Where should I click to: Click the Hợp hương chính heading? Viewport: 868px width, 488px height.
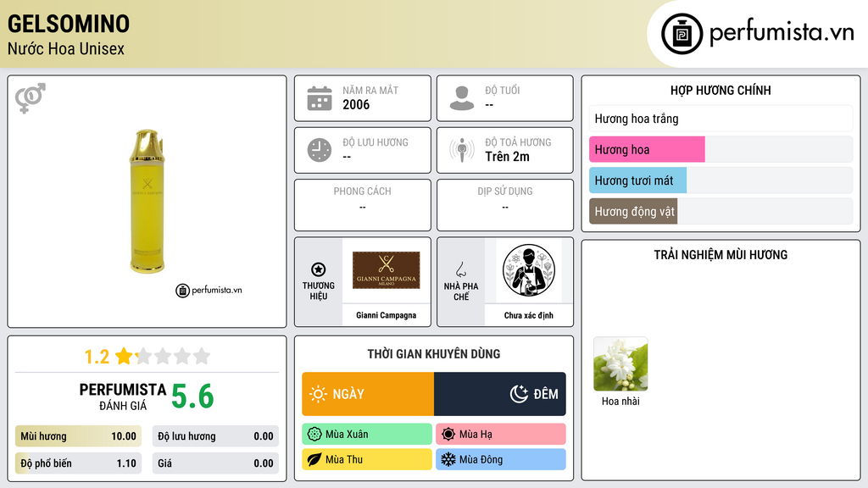coord(721,90)
